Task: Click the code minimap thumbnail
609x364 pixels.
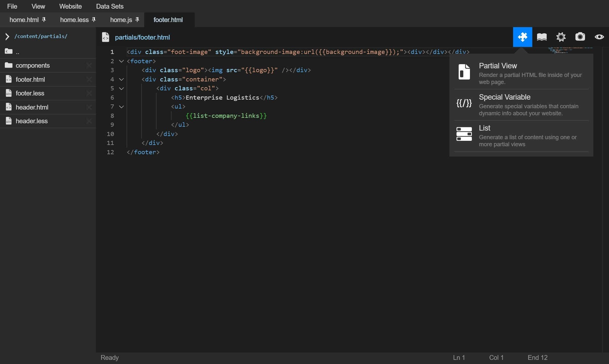Action: (x=570, y=50)
